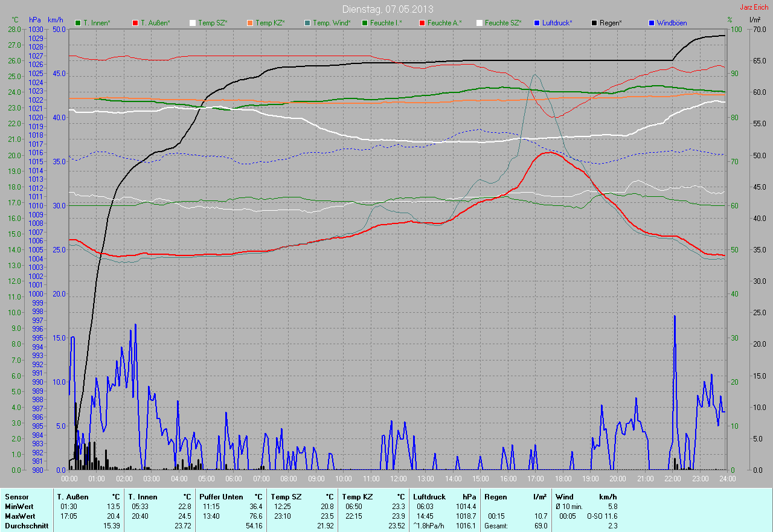Click the Temp SZ average '21.92'
This screenshot has height=532, width=773.
325,525
